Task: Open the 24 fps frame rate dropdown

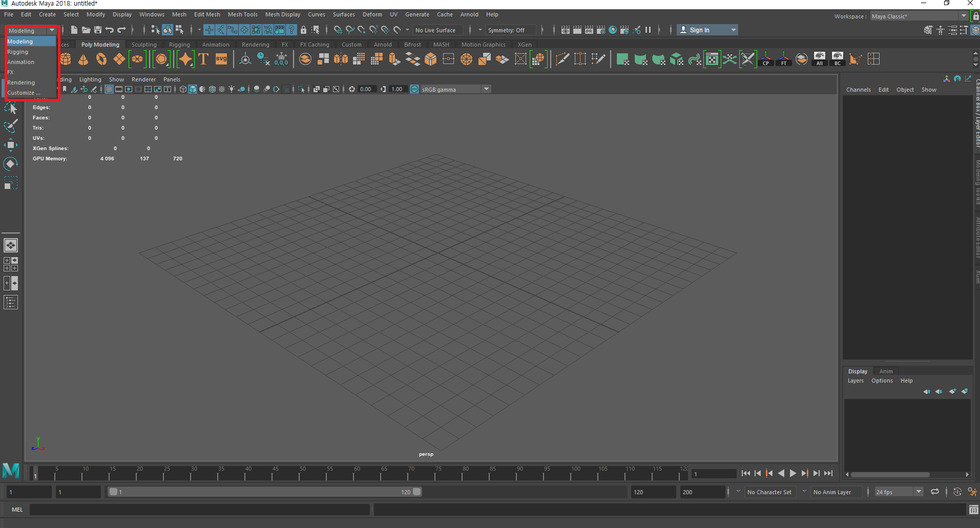Action: pos(899,492)
